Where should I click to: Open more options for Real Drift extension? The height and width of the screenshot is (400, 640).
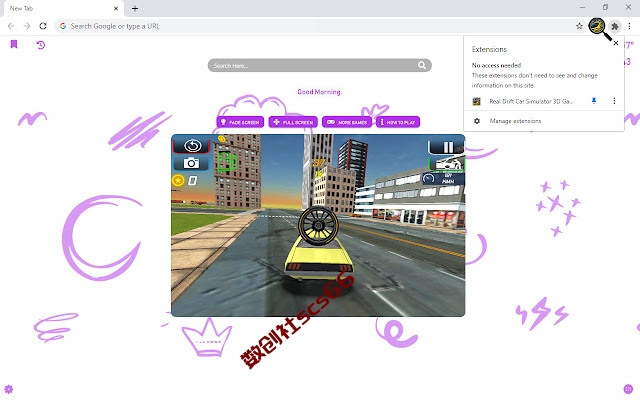(614, 101)
